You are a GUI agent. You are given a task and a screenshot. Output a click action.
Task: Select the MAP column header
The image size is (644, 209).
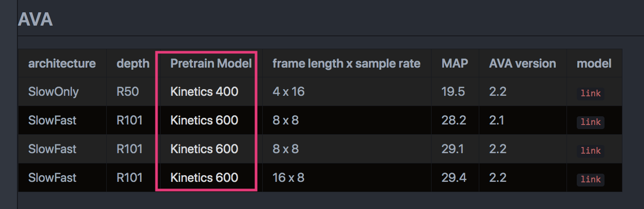click(x=455, y=64)
